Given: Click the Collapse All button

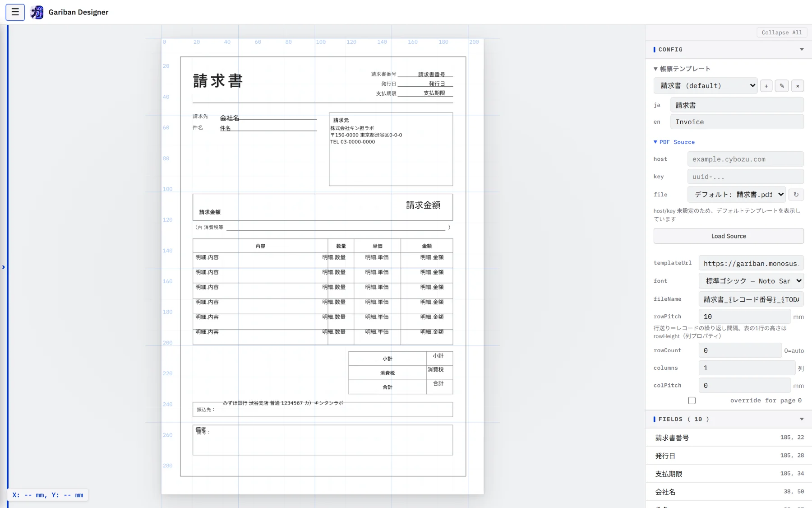Looking at the screenshot, I should coord(782,33).
